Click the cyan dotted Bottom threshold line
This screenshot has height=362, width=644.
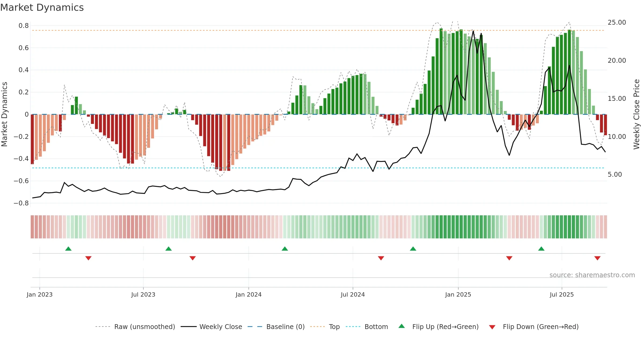point(318,168)
